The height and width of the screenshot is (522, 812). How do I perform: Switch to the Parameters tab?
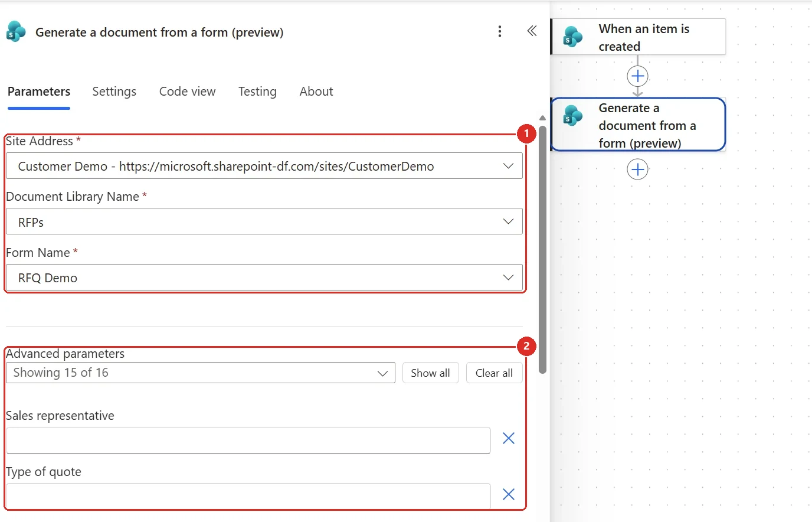tap(39, 92)
